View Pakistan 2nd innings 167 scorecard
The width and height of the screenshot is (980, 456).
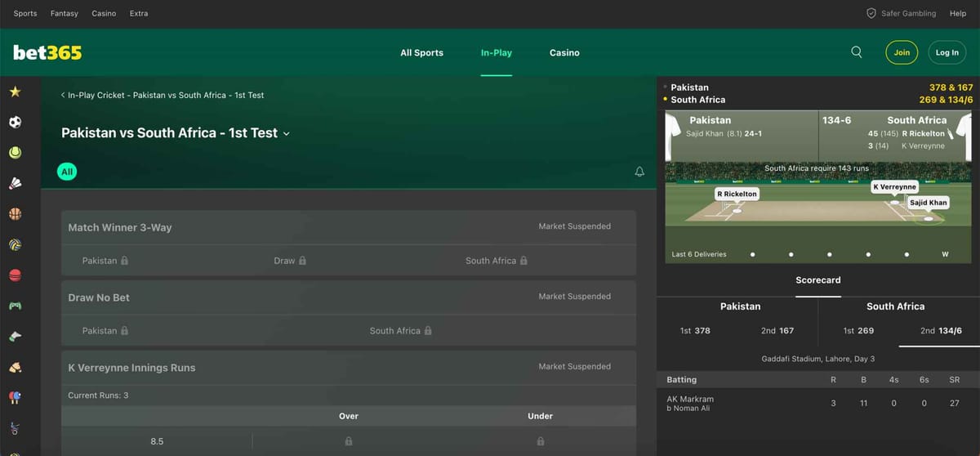pos(777,331)
